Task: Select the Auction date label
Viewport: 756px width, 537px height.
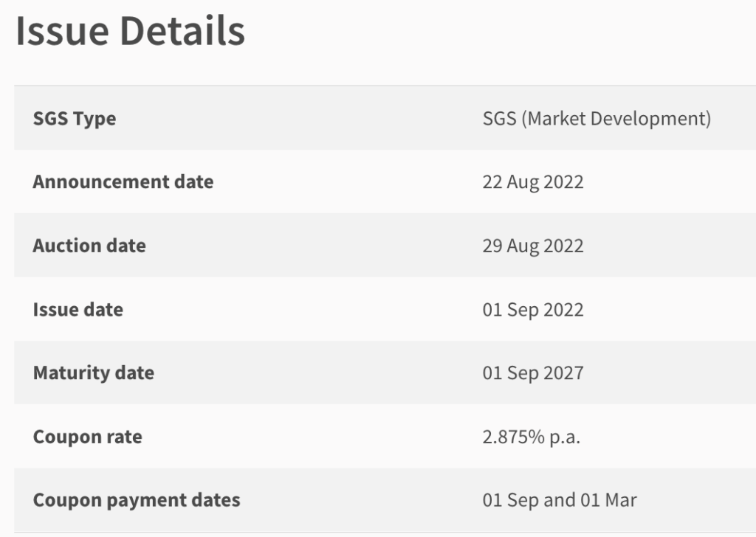Action: (x=89, y=246)
